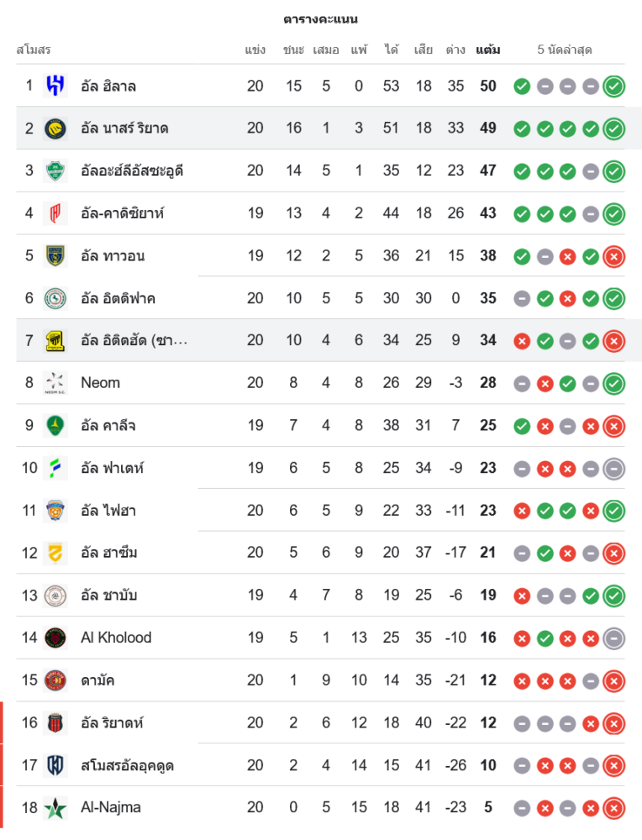
Task: Click Al Hilal's latest match win icon
Action: pos(613,86)
